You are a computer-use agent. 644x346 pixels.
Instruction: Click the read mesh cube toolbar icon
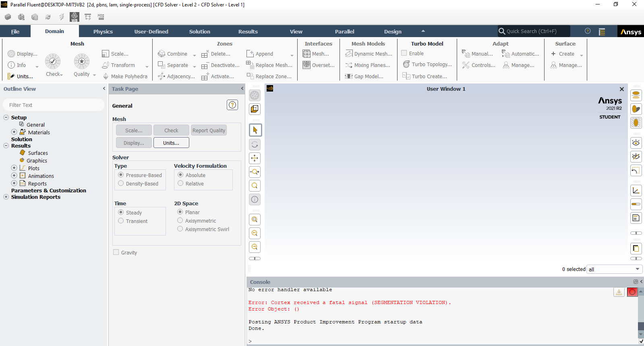pos(8,17)
